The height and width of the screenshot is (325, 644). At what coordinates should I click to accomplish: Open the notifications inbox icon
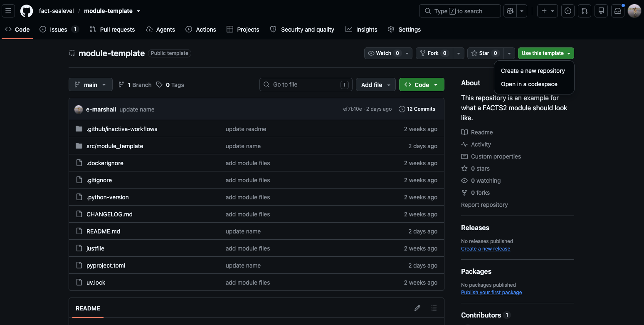tap(618, 11)
